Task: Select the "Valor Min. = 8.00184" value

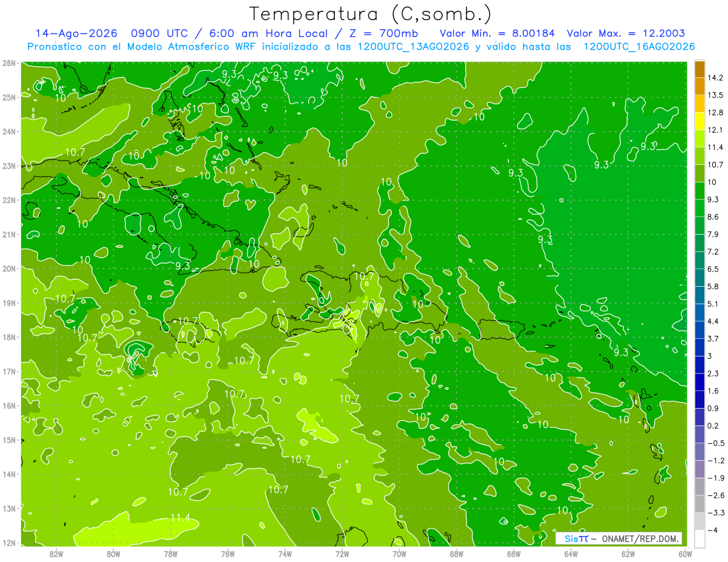Action: pos(496,33)
